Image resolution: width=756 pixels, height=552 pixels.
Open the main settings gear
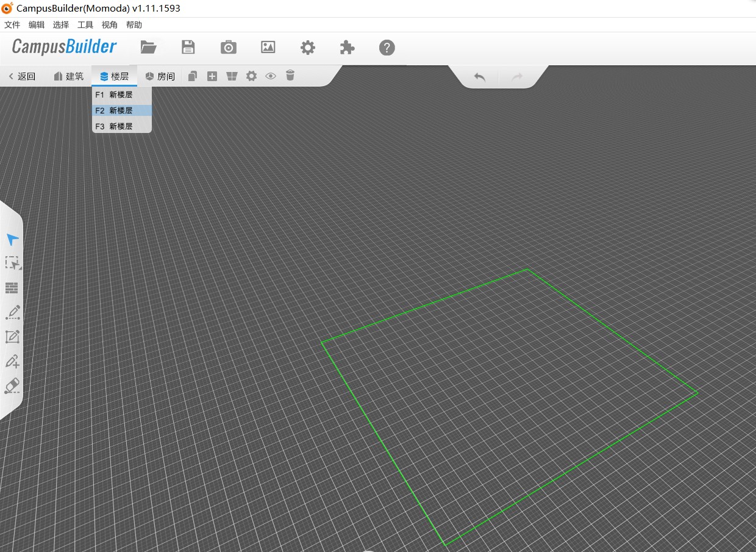coord(308,47)
